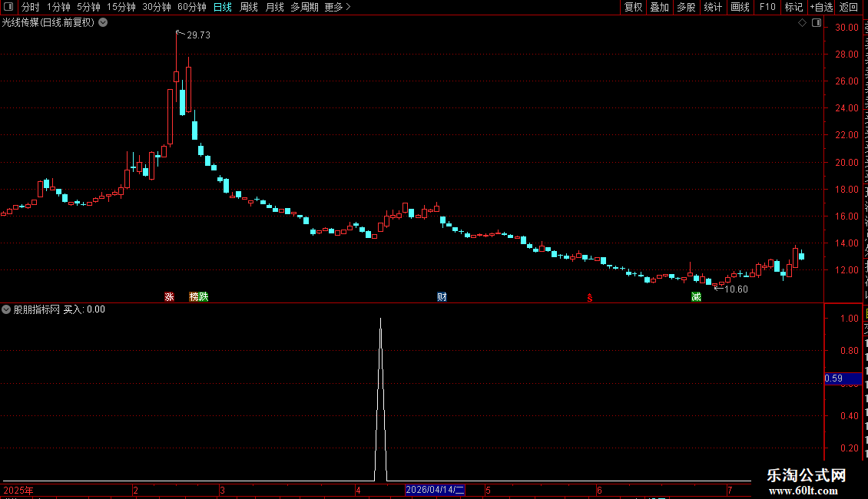868x499 pixels.
Task: Open 多周期 multi-period view
Action: point(304,7)
